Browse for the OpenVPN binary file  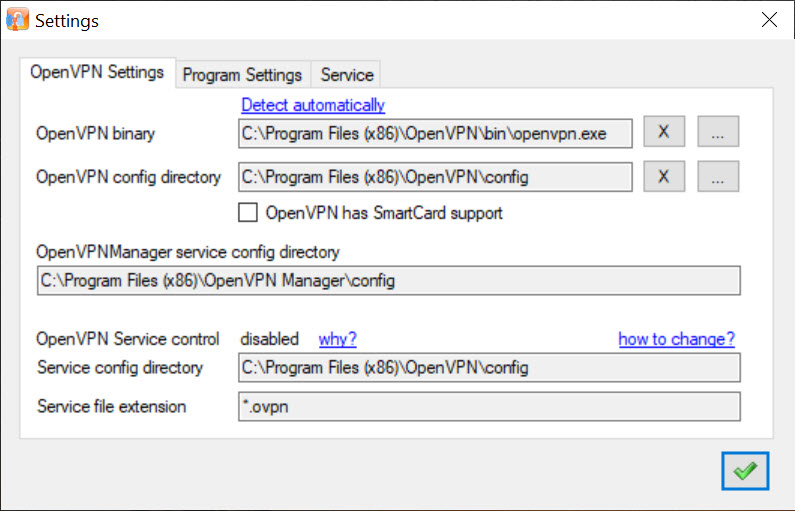tap(718, 132)
